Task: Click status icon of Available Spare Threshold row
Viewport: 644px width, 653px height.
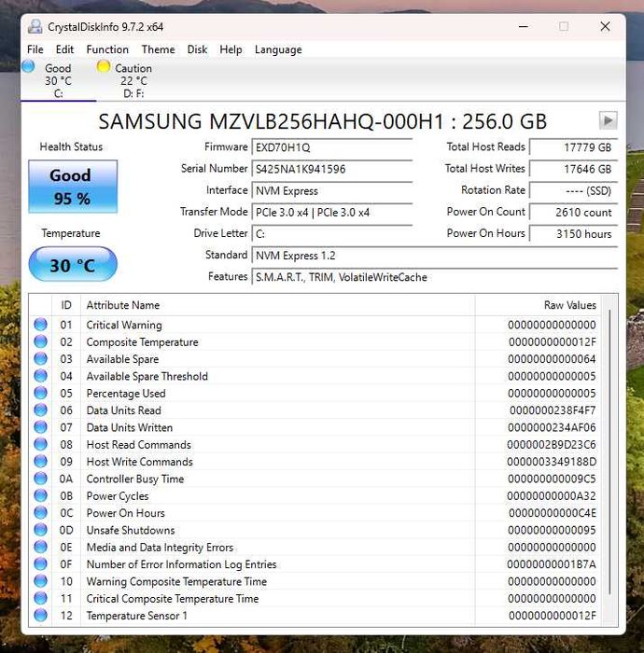Action: [x=40, y=376]
